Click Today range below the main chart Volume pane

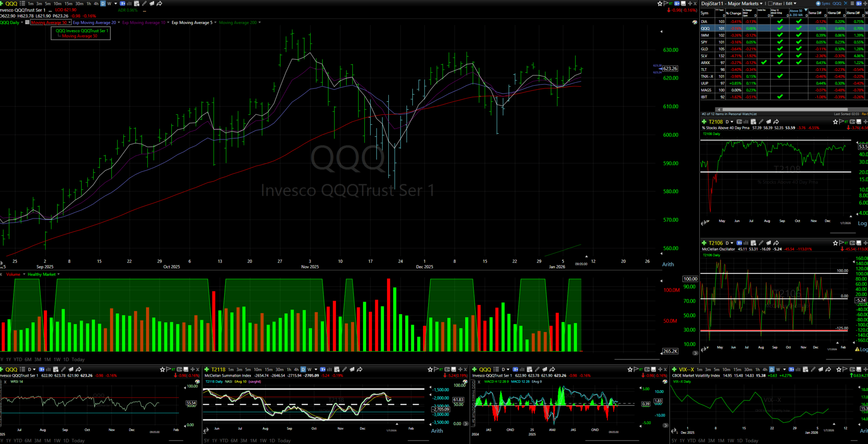[78, 360]
